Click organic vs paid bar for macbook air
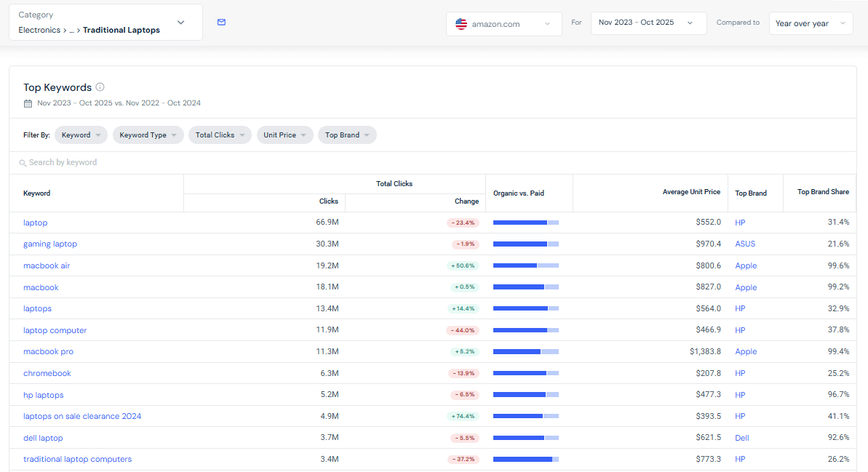Screen dimensions: 868x472 526,265
